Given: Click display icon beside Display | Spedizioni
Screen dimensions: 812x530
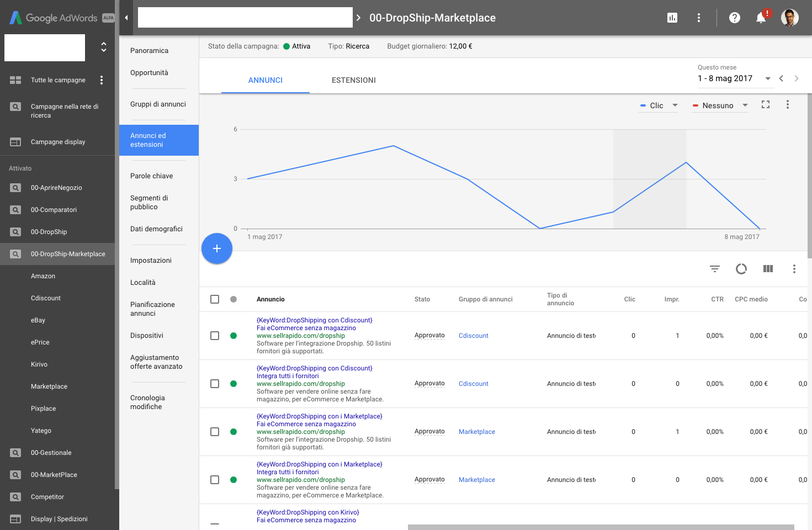Looking at the screenshot, I should 15,519.
